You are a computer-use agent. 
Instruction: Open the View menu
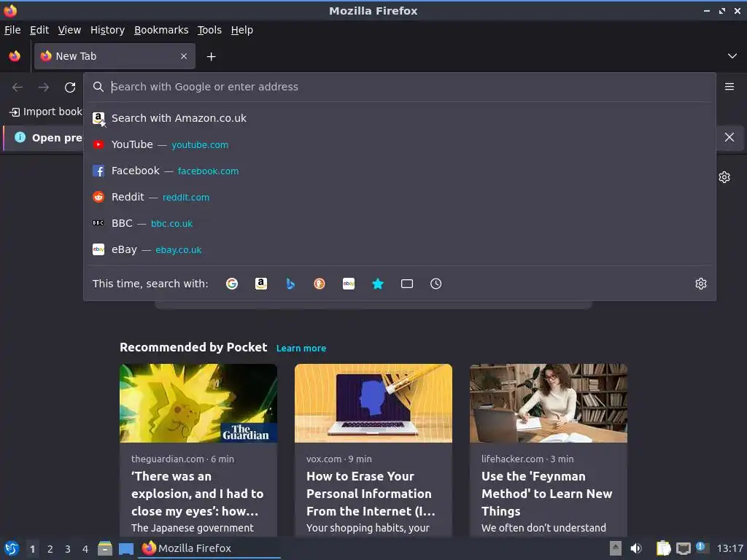pos(69,30)
